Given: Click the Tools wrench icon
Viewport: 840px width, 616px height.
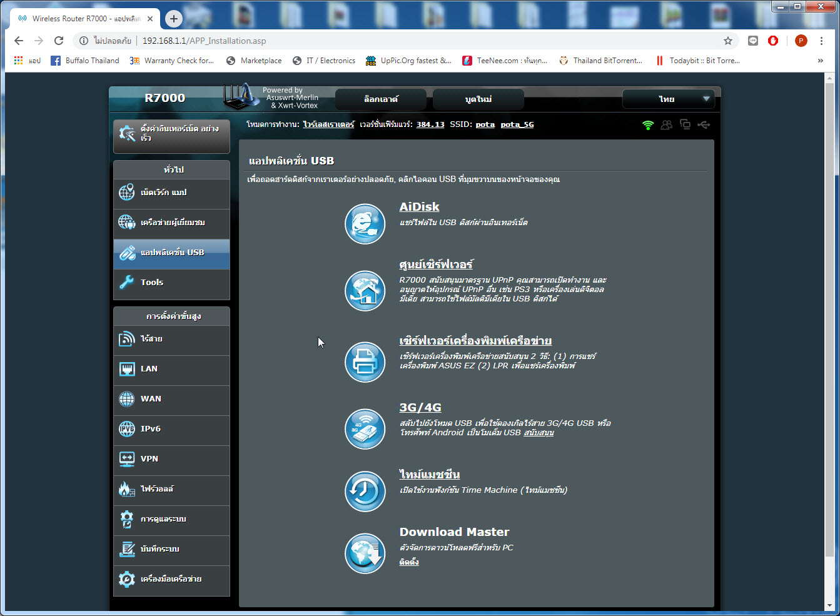Looking at the screenshot, I should pyautogui.click(x=127, y=283).
